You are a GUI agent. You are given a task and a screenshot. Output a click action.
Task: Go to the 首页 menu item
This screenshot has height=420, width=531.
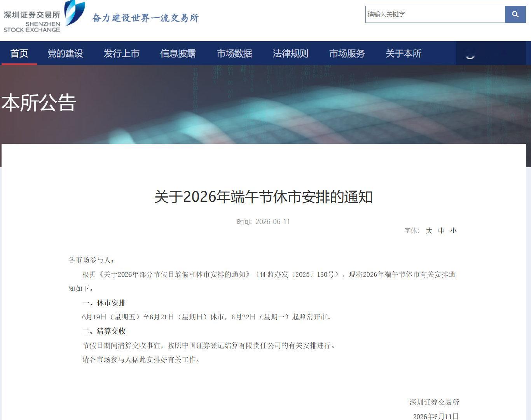pos(19,53)
